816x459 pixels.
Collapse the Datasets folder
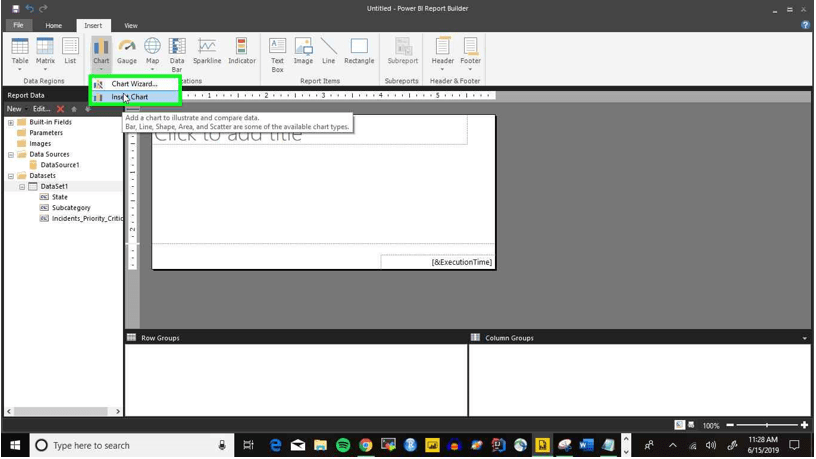10,176
